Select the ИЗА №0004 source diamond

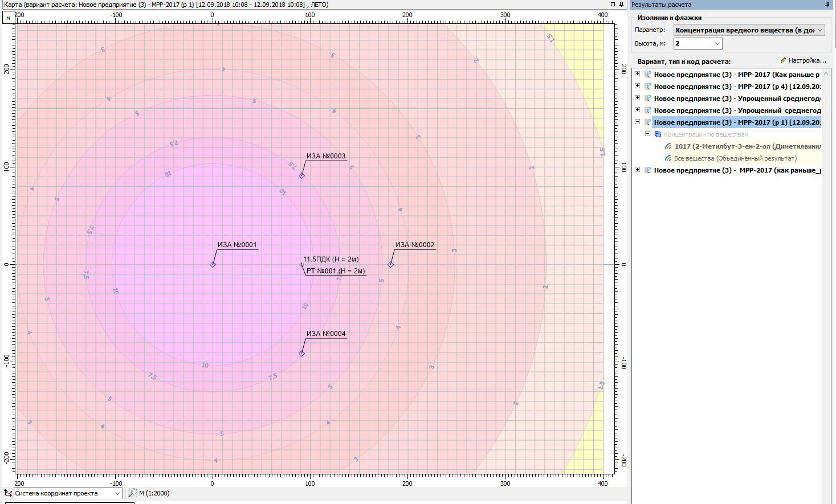coord(301,353)
